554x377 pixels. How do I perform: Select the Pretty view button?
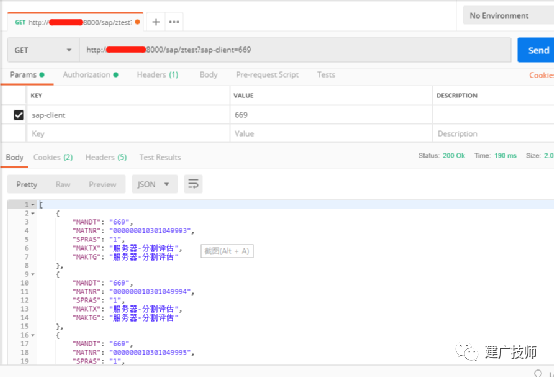tap(27, 184)
